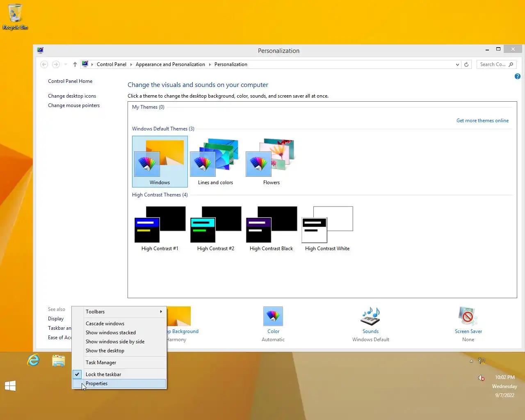
Task: Open the Recycle Bin desktop icon
Action: point(15,17)
